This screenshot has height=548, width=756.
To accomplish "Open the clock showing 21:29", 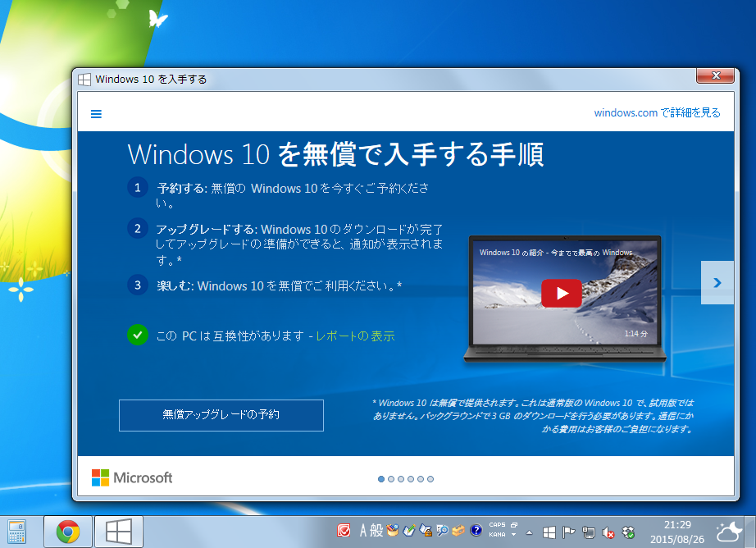I will tap(677, 532).
